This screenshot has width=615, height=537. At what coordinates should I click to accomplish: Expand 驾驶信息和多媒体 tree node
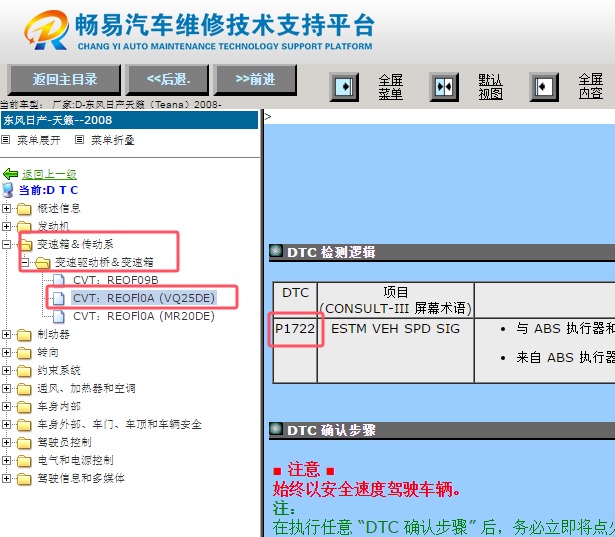coord(6,478)
